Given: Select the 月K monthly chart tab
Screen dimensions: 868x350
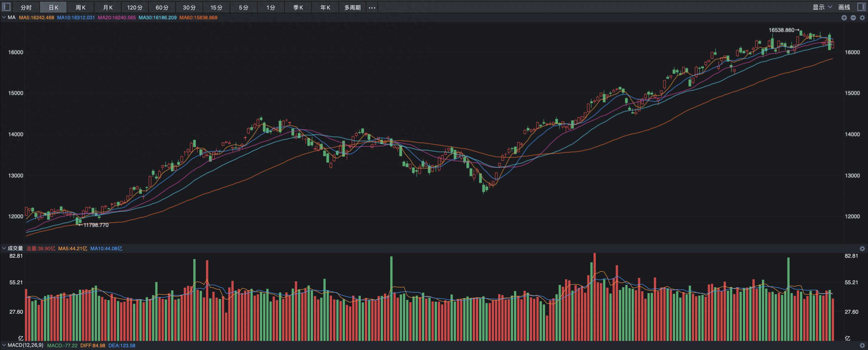Looking at the screenshot, I should tap(108, 7).
